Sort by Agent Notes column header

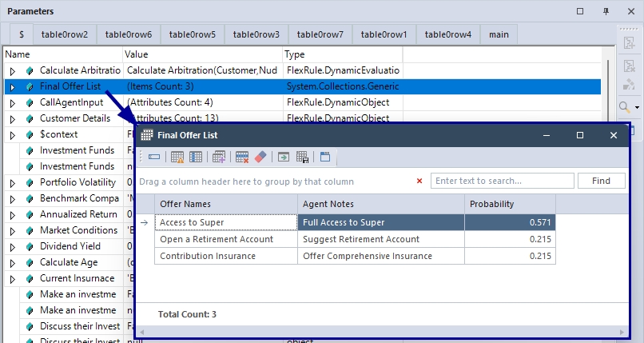(381, 204)
